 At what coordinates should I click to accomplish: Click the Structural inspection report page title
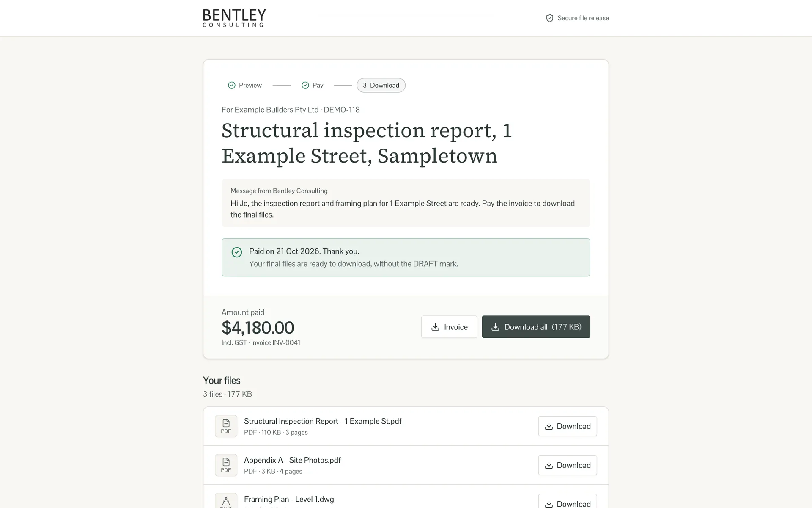pos(367,143)
